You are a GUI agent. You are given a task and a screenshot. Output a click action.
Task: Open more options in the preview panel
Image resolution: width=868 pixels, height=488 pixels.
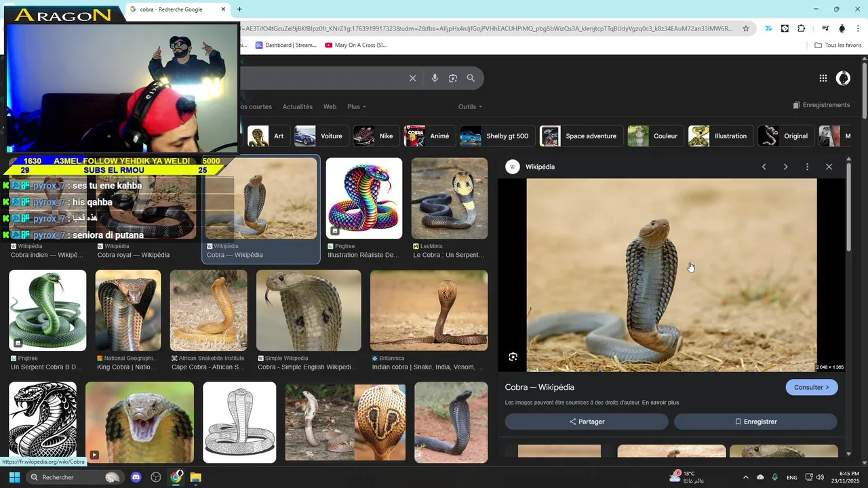point(807,167)
